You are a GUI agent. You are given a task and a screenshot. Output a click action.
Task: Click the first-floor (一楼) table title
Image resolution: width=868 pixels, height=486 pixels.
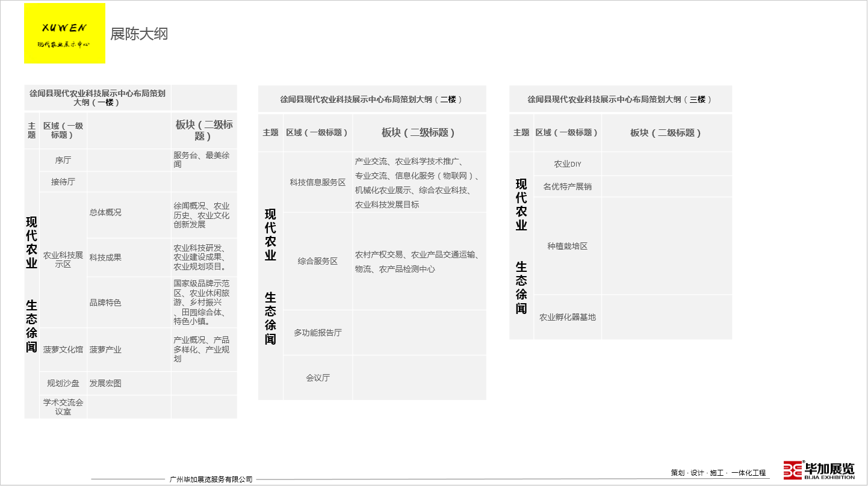click(98, 97)
